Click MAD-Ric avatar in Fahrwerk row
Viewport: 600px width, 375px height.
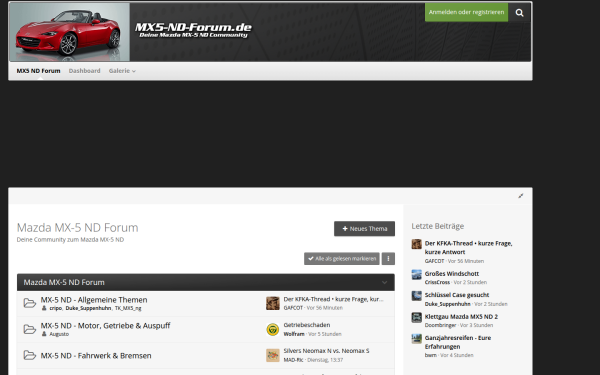coord(273,355)
